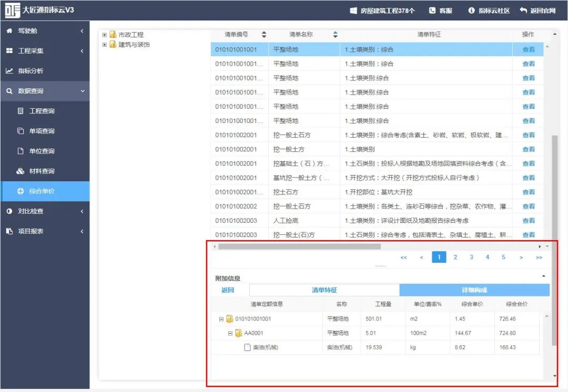
Task: Open 单位查询 menu item
Action: tap(45, 151)
